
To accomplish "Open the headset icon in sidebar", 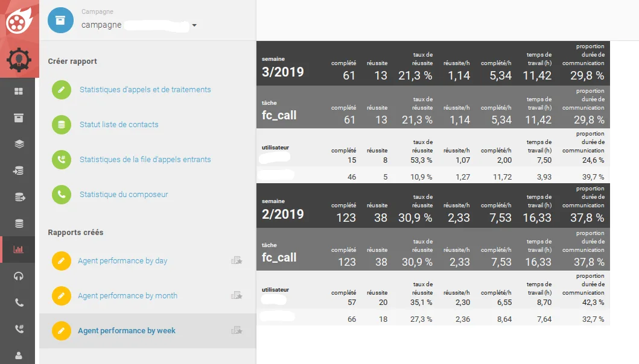I will pyautogui.click(x=19, y=276).
